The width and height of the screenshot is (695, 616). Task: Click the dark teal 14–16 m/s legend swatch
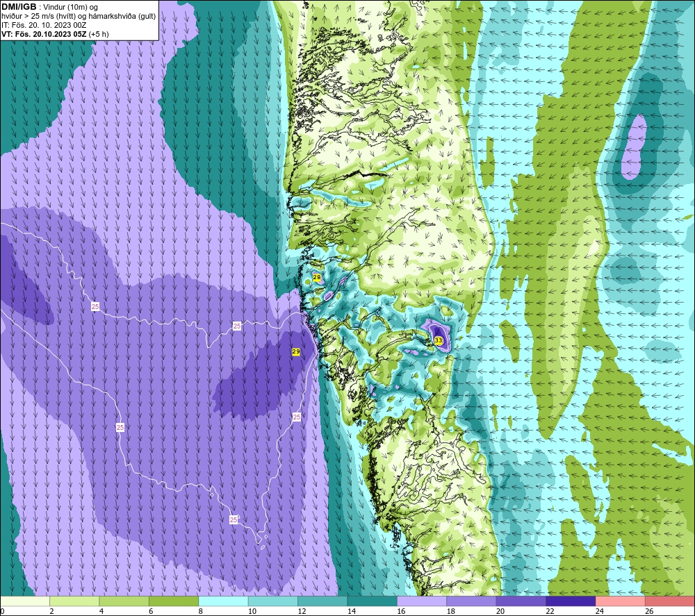(373, 601)
